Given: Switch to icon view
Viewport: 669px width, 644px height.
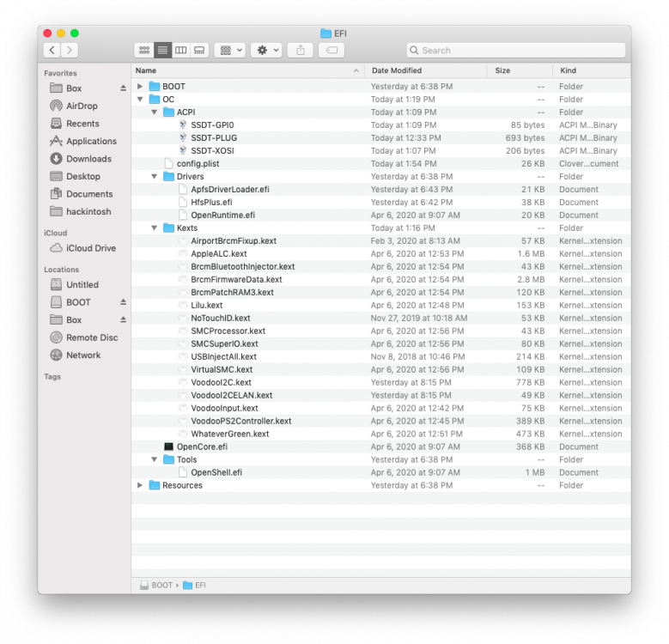Looking at the screenshot, I should pyautogui.click(x=144, y=51).
